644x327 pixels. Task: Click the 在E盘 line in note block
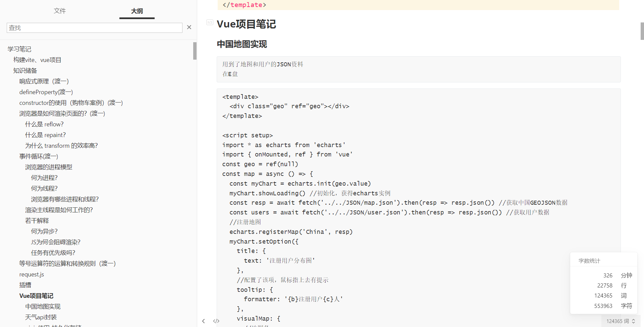pyautogui.click(x=230, y=74)
